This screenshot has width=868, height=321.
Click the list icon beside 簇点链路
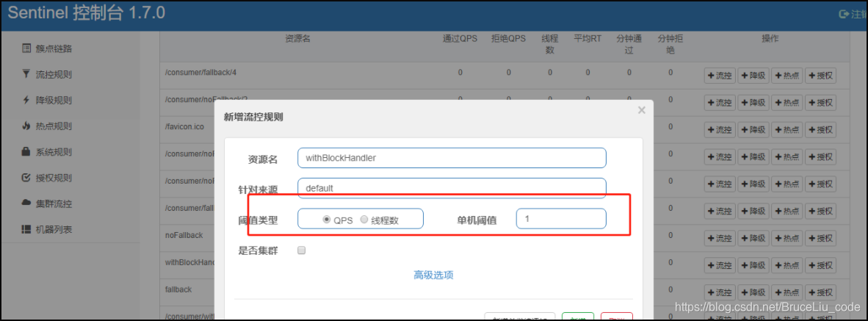pos(26,48)
